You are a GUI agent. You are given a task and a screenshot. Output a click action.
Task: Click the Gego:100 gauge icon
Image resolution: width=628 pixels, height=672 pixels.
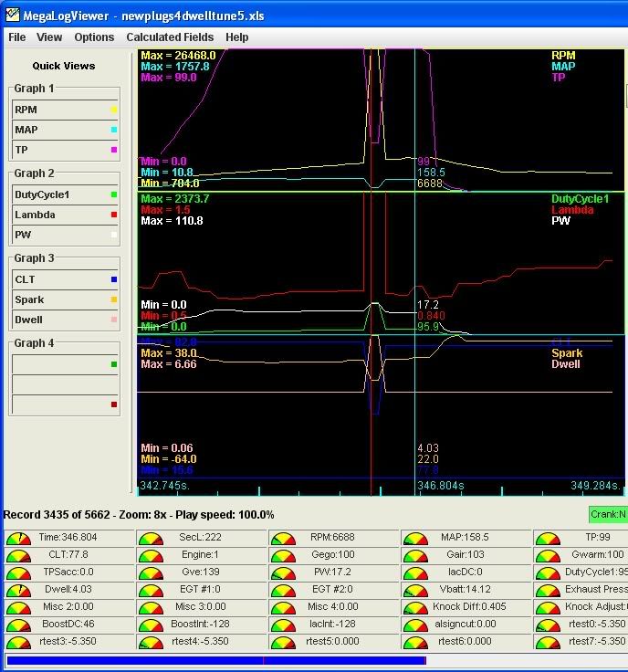pos(282,556)
